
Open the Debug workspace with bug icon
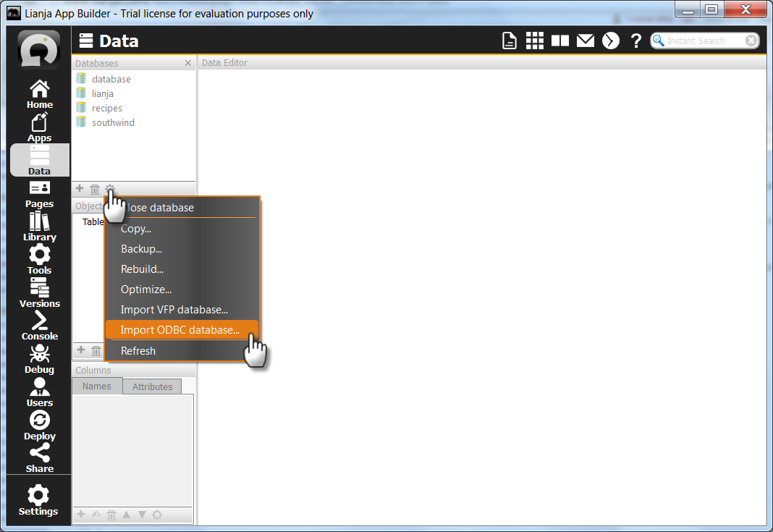coord(39,359)
